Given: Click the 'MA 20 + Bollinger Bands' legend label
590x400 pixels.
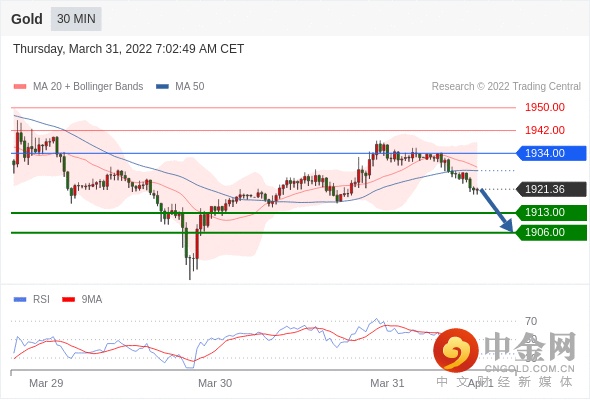Looking at the screenshot, I should coord(88,87).
